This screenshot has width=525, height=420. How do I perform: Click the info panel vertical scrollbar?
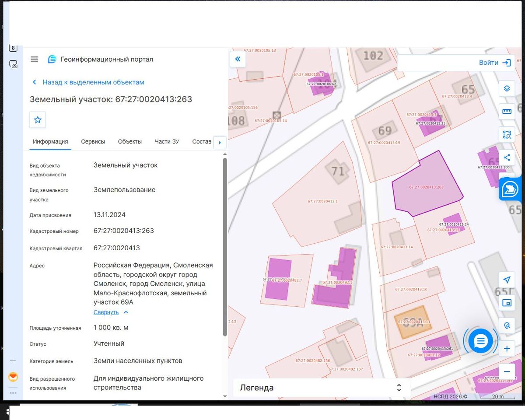[225, 247]
